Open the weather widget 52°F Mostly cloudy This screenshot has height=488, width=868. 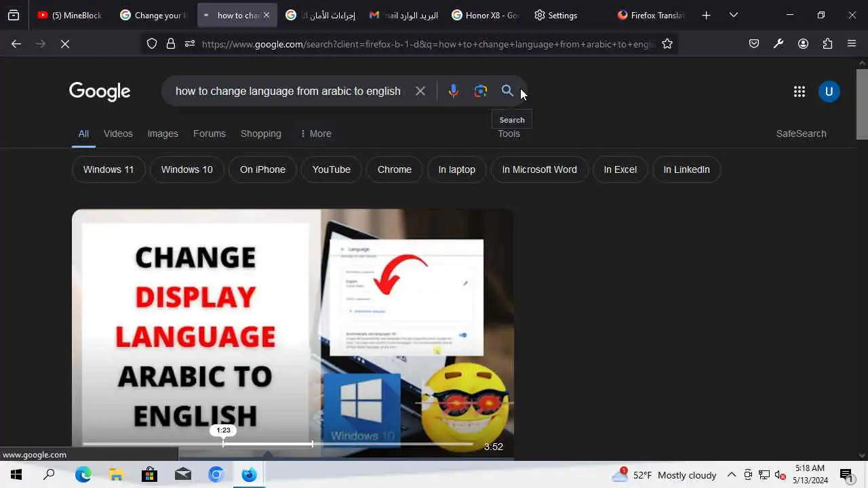(x=665, y=475)
